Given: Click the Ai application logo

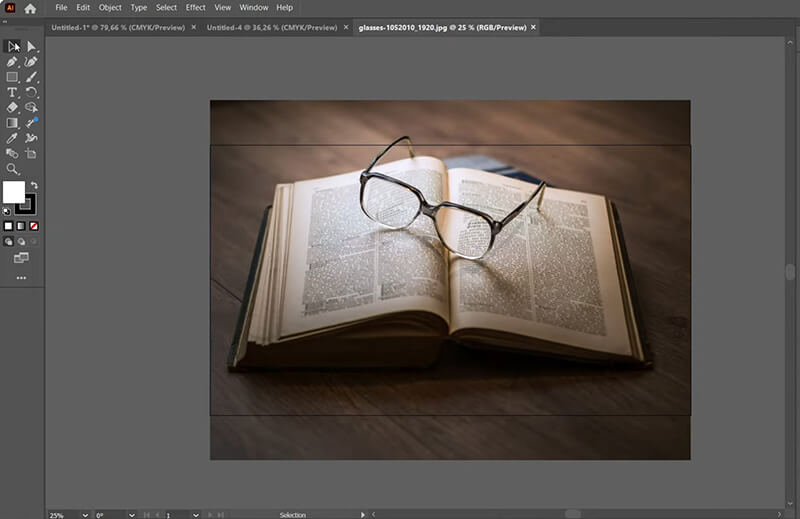Looking at the screenshot, I should (10, 8).
